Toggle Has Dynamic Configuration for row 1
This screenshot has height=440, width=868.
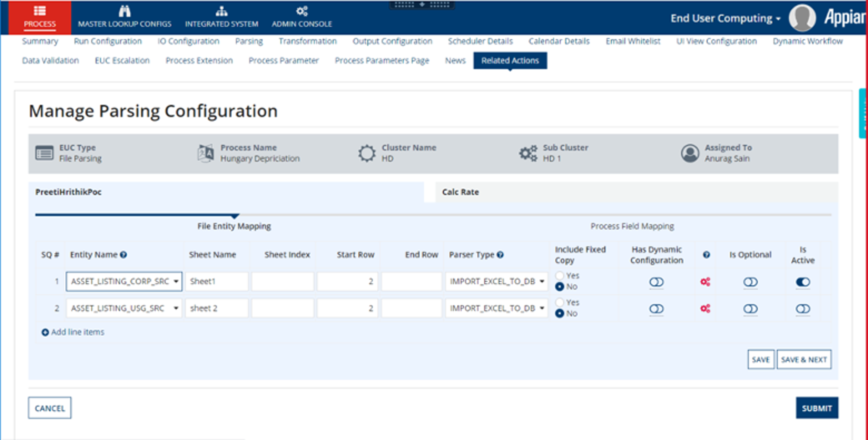pos(656,282)
